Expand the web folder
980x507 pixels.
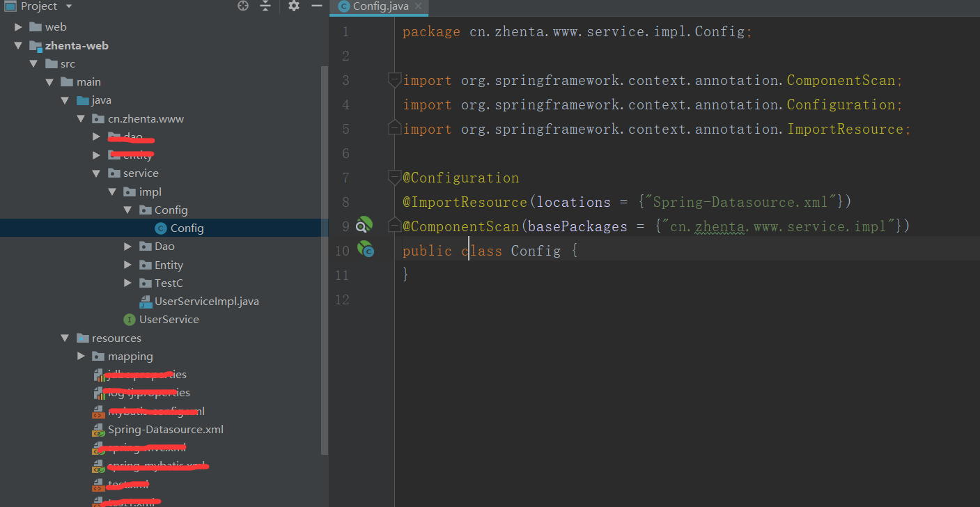pyautogui.click(x=19, y=27)
